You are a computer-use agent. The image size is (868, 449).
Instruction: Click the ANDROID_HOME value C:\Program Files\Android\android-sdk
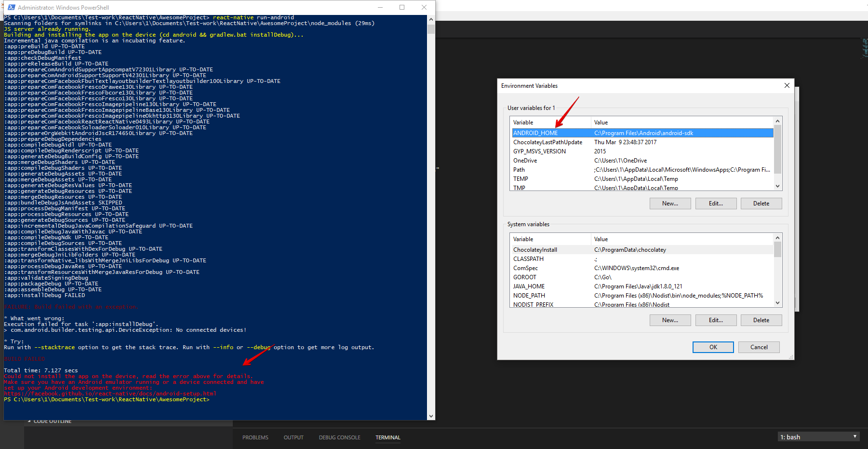click(643, 133)
